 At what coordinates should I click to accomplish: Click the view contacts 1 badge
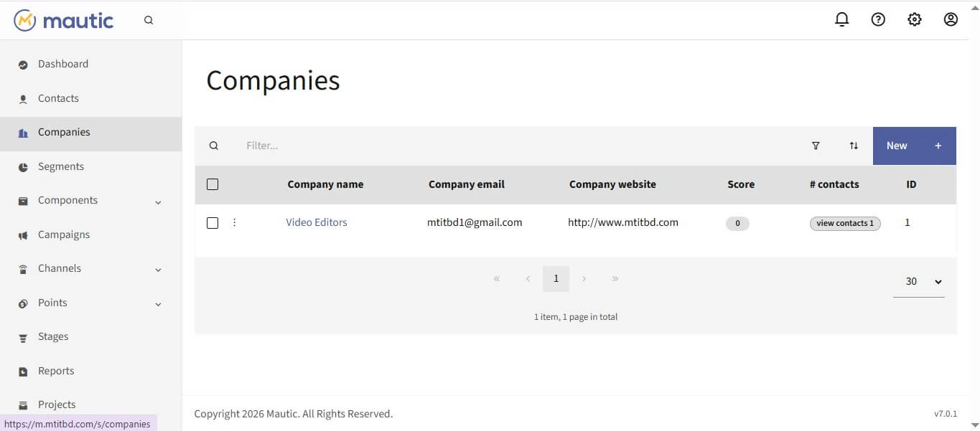[845, 223]
